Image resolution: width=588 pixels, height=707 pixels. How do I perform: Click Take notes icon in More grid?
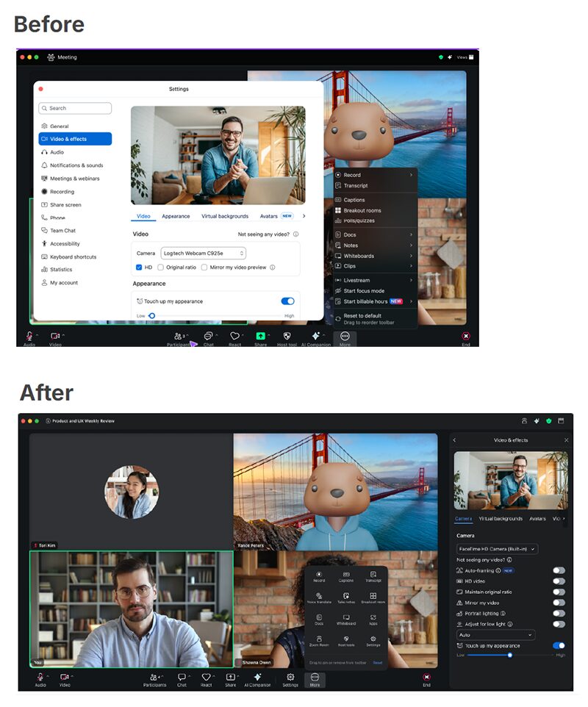click(x=346, y=597)
